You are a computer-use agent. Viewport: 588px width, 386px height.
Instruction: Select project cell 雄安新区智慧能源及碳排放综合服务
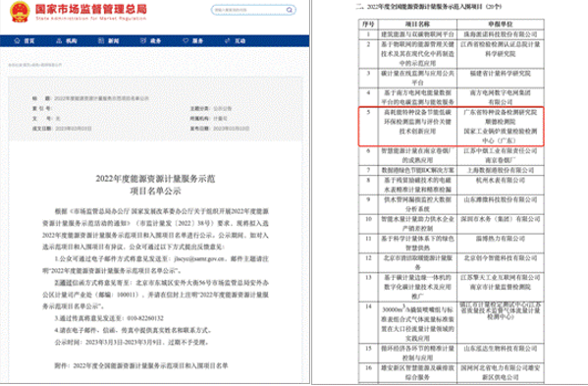(x=417, y=372)
